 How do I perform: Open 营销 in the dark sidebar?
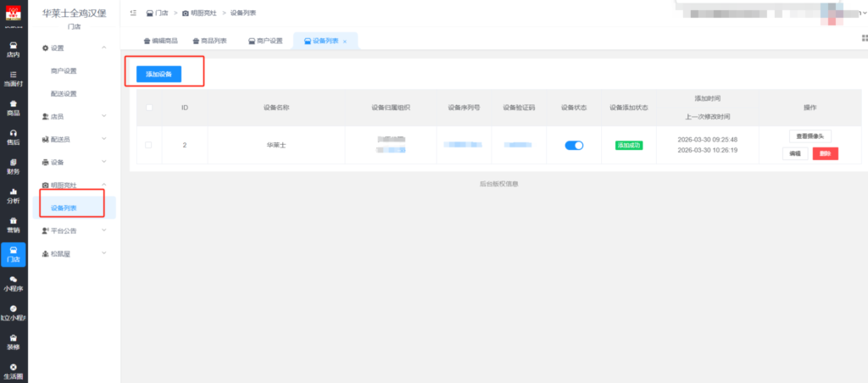tap(14, 225)
